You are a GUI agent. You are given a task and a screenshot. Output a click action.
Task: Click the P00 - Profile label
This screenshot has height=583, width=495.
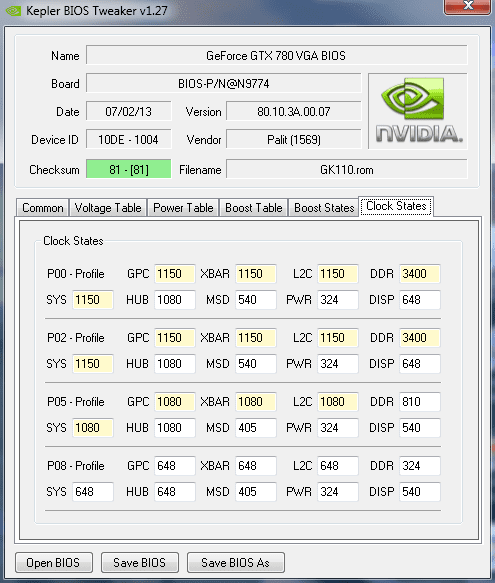pos(76,274)
